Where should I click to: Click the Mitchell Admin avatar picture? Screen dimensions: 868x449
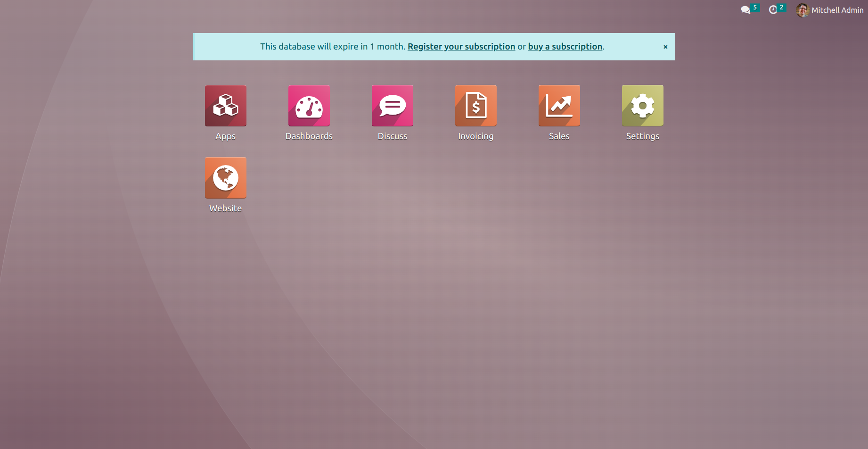[x=802, y=10]
